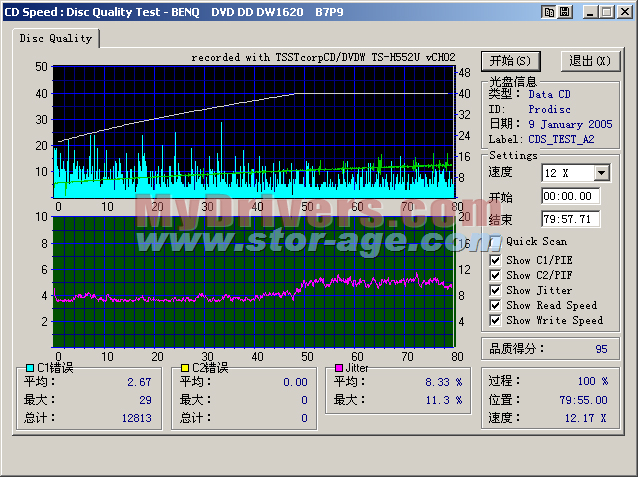The width and height of the screenshot is (638, 477).
Task: Click the C2 average value 0.00
Action: point(295,382)
